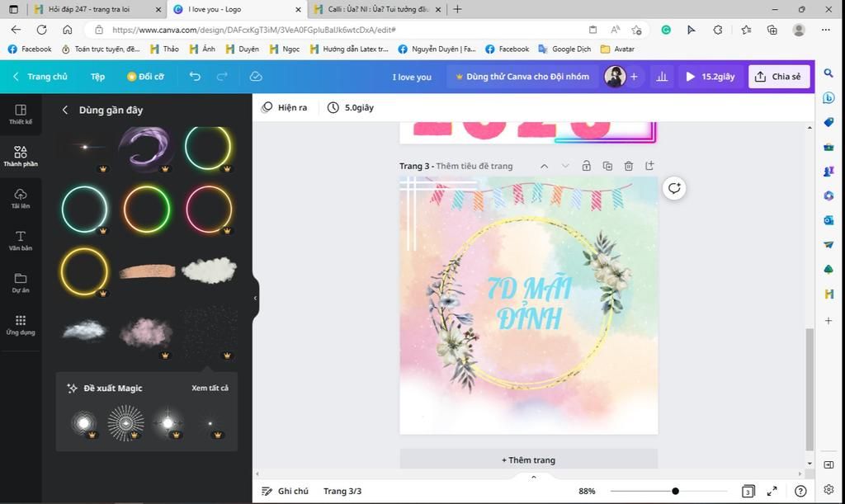
Task: Open Edge sidebar search icon
Action: tap(828, 73)
